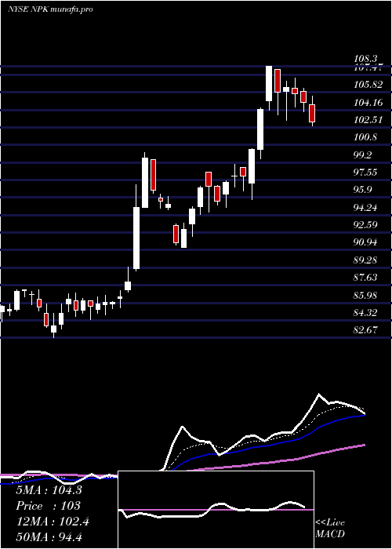Screen dimensions: 392x549
Task: Select the 87.63 price axis label
Action: click(365, 278)
